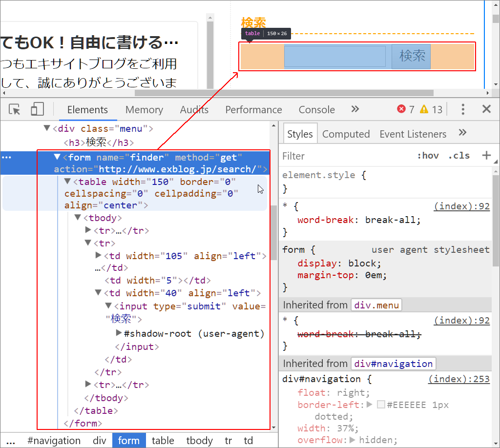Click the page horizontal scrollbar thumb
Viewport: 500px width, 448px height.
(x=284, y=93)
